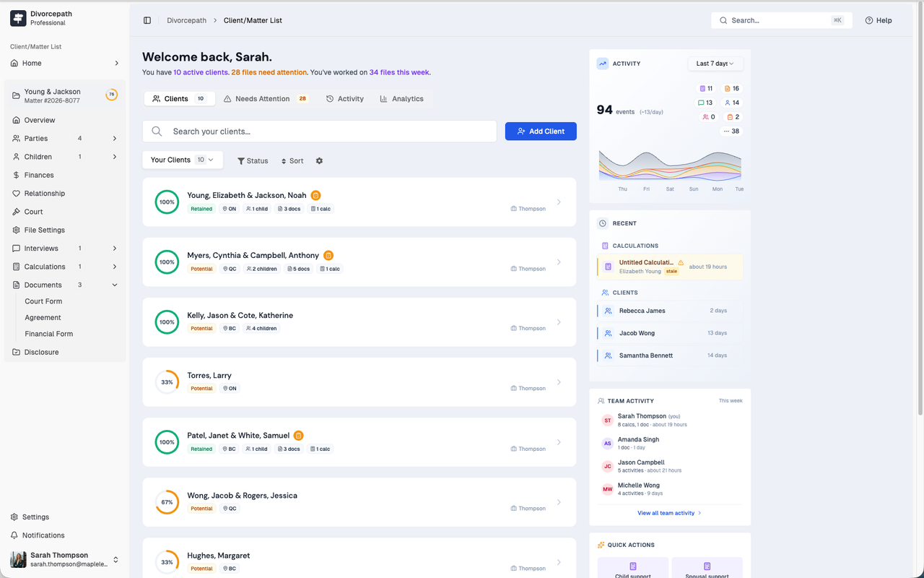
Task: Click the Child support quick action
Action: tap(633, 569)
